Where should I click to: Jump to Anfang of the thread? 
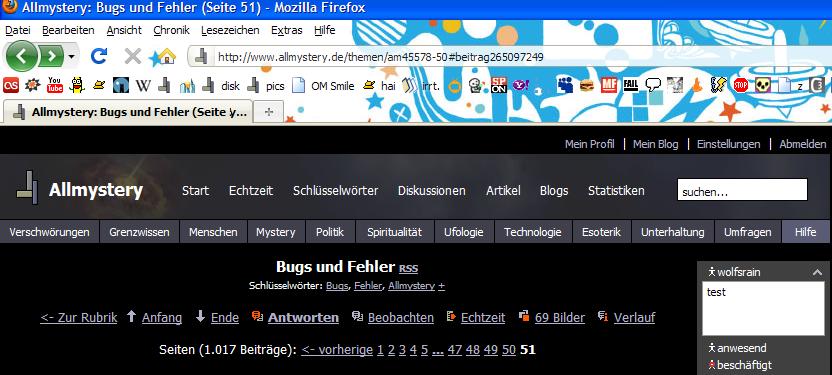pos(162,318)
